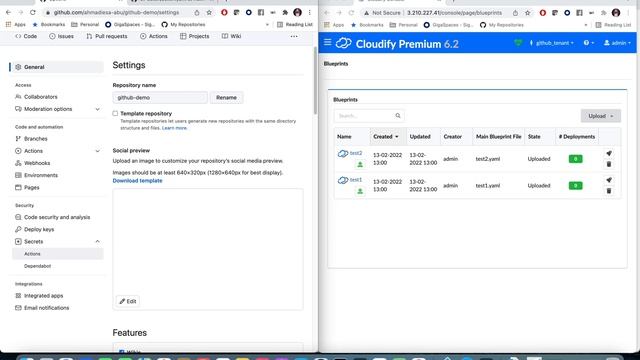
Task: Click the search magnifier in Blueprints
Action: 398,116
